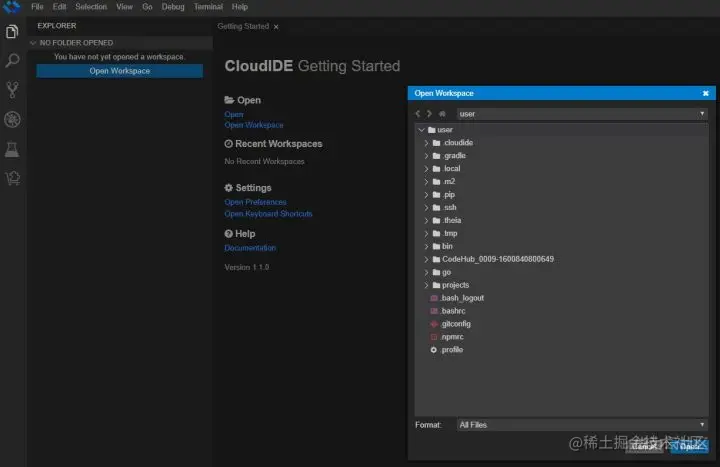
Task: Expand the .ssh folder
Action: pyautogui.click(x=426, y=208)
